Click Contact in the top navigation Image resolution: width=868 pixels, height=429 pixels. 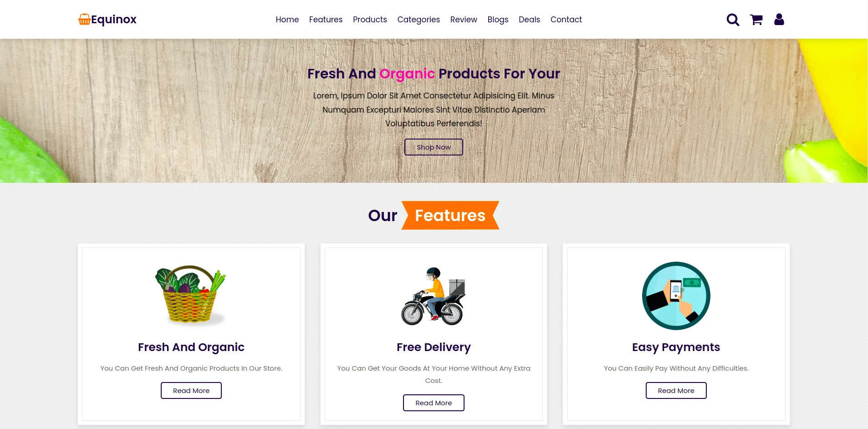[x=566, y=20]
